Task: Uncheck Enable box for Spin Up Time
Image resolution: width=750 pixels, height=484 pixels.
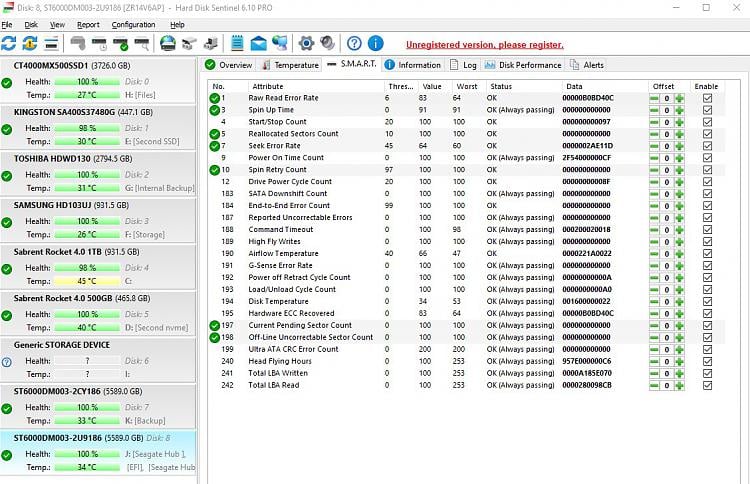Action: coord(707,110)
